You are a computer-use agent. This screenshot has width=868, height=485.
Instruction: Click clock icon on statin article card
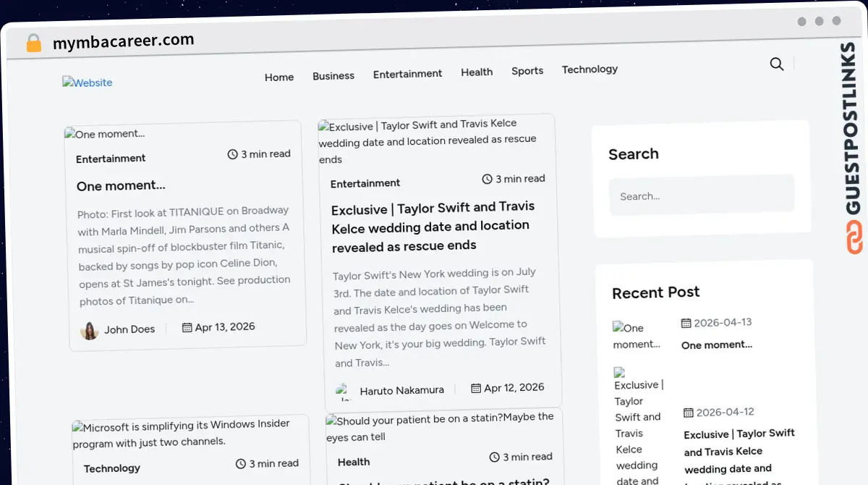pyautogui.click(x=495, y=457)
